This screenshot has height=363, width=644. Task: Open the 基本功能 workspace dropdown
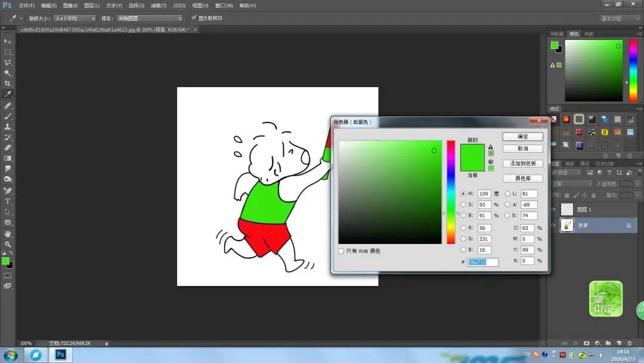[x=618, y=19]
